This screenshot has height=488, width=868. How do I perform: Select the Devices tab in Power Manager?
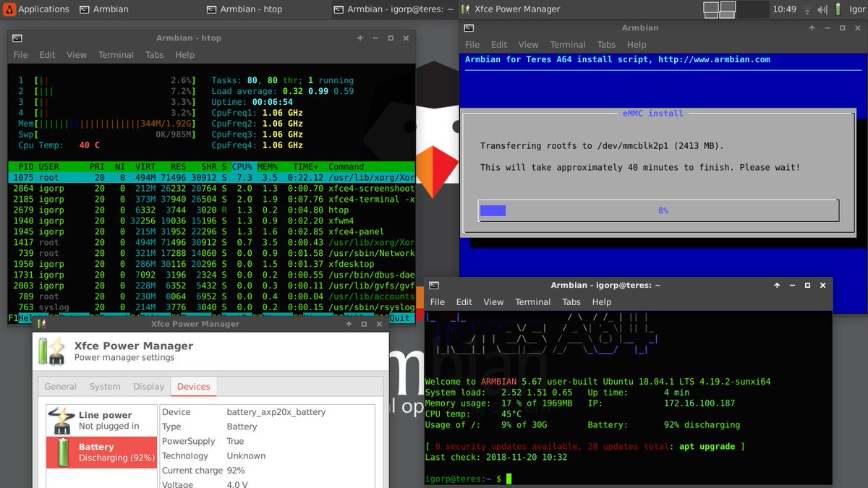(x=194, y=387)
